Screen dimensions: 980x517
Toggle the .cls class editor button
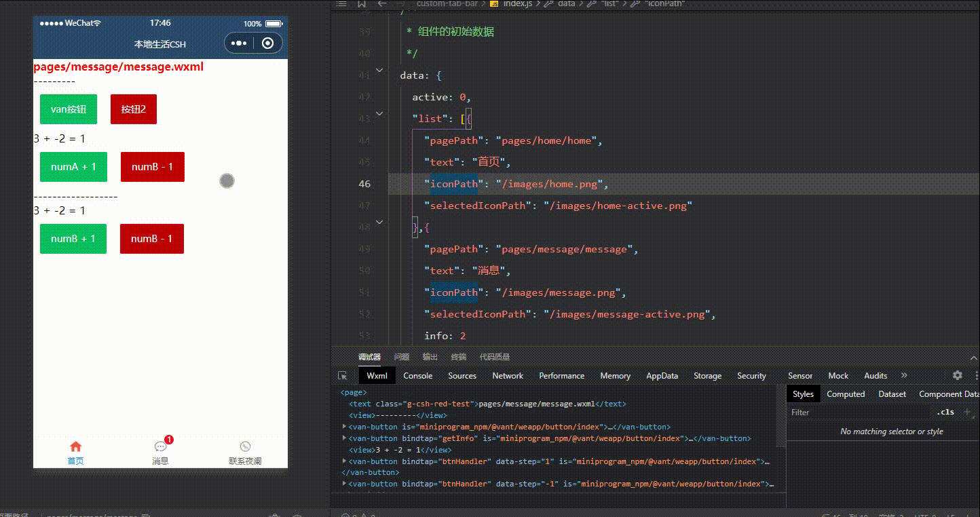[945, 413]
